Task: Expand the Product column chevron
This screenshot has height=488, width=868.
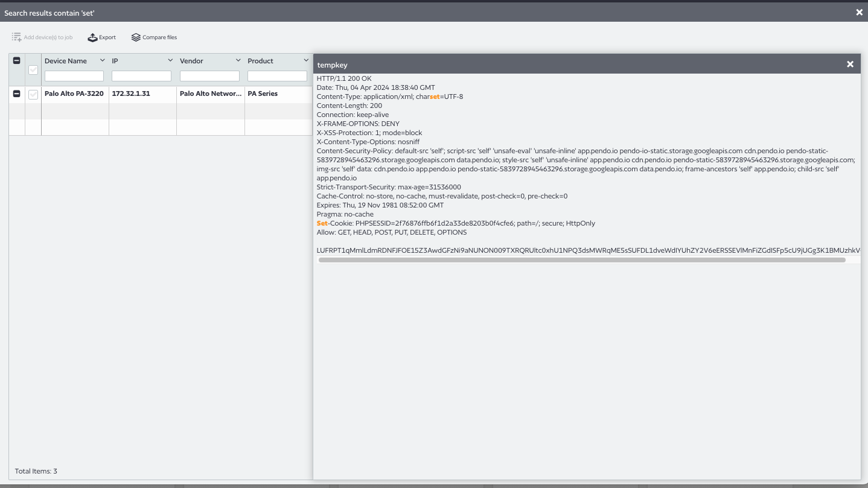Action: 305,60
